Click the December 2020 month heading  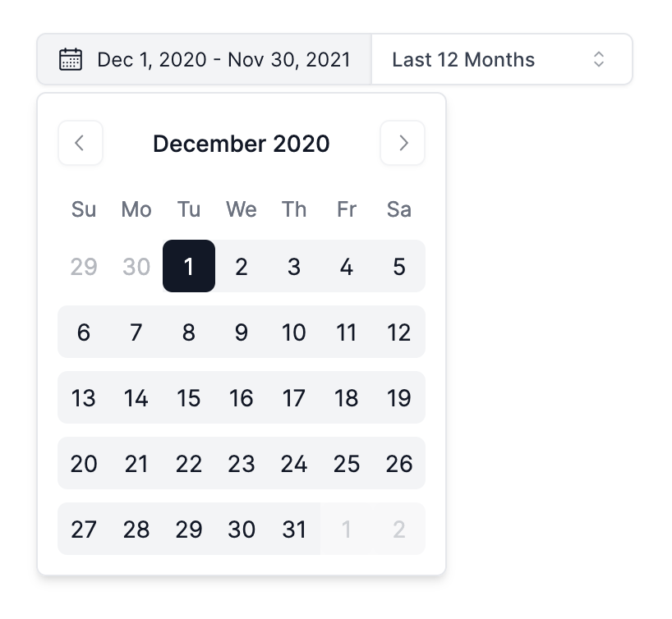[242, 144]
